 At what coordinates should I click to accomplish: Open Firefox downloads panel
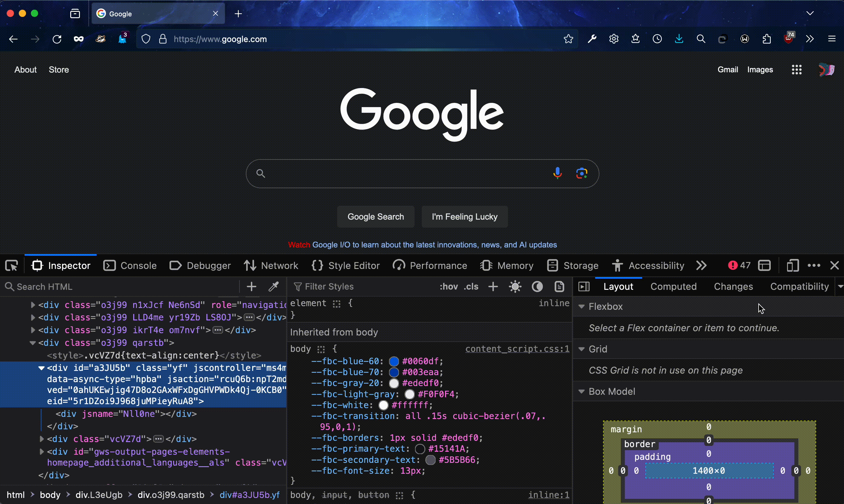[x=679, y=39]
